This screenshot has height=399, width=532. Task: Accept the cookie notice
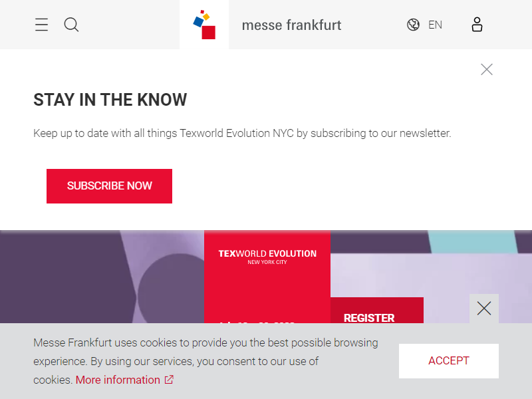(448, 360)
